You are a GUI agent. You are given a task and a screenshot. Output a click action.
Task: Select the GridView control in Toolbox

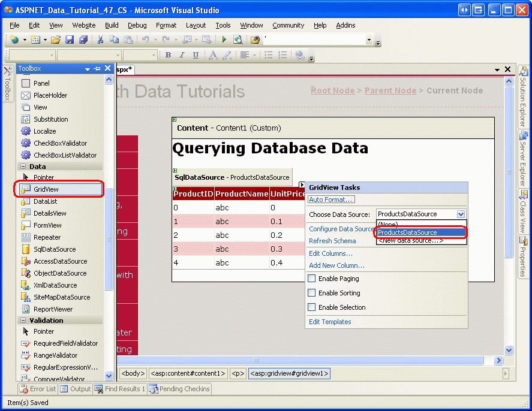[x=46, y=189]
